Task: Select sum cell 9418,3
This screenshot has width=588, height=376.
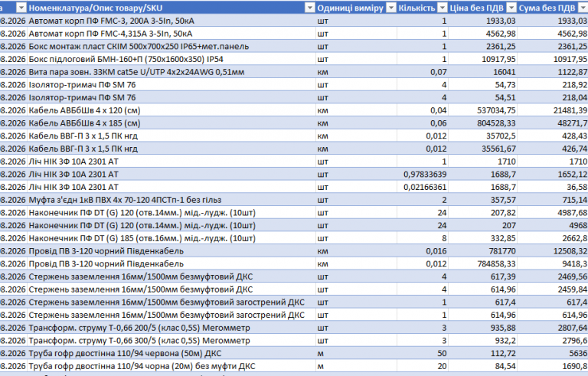Action: tap(553, 263)
